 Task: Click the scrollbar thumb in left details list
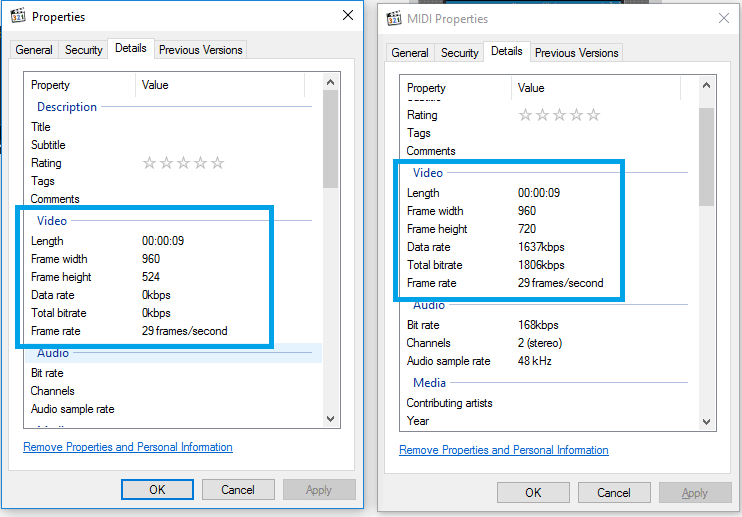point(330,139)
